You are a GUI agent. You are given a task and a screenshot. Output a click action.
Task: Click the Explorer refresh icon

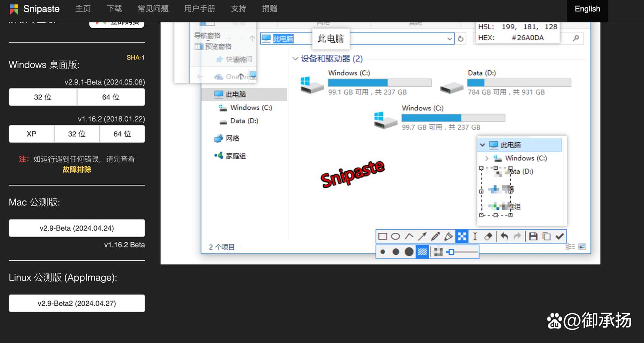tap(460, 39)
